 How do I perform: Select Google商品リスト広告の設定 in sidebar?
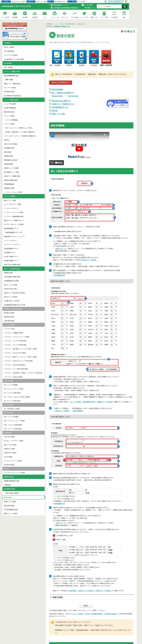24,59
